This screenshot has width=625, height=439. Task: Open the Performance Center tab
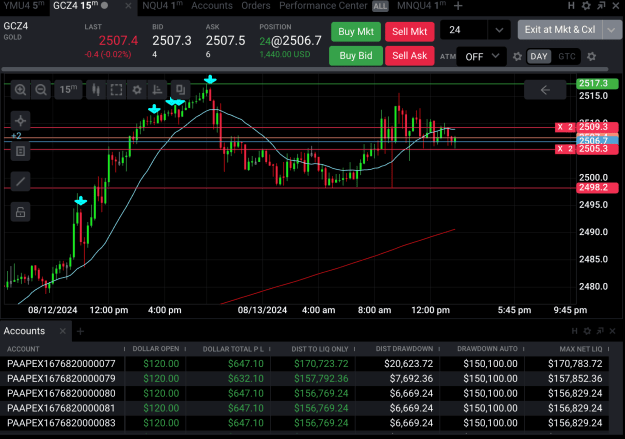pos(323,6)
